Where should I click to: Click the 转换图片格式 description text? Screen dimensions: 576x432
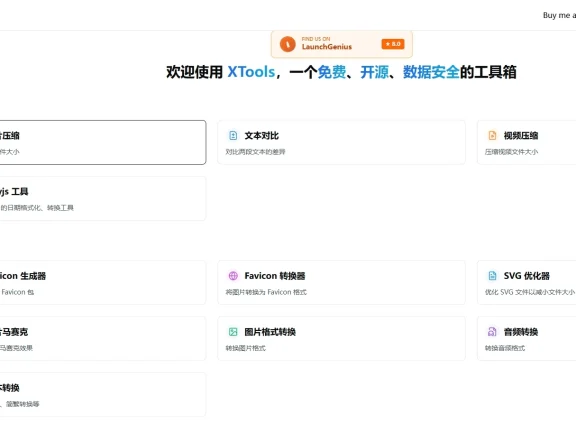pos(245,348)
